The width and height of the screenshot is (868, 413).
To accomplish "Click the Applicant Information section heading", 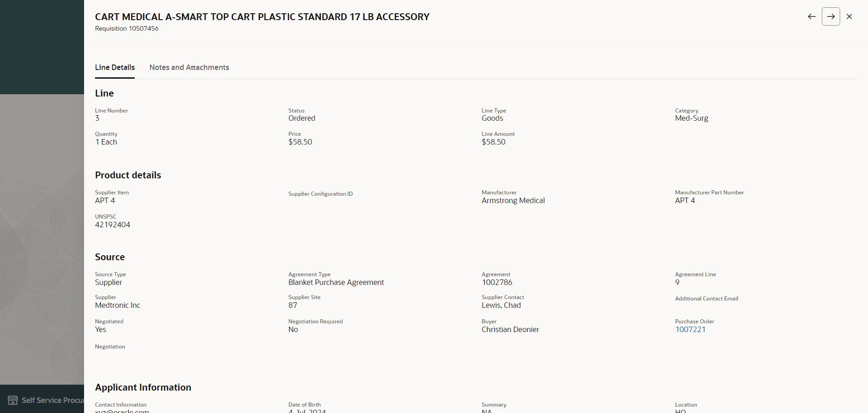I will (143, 387).
